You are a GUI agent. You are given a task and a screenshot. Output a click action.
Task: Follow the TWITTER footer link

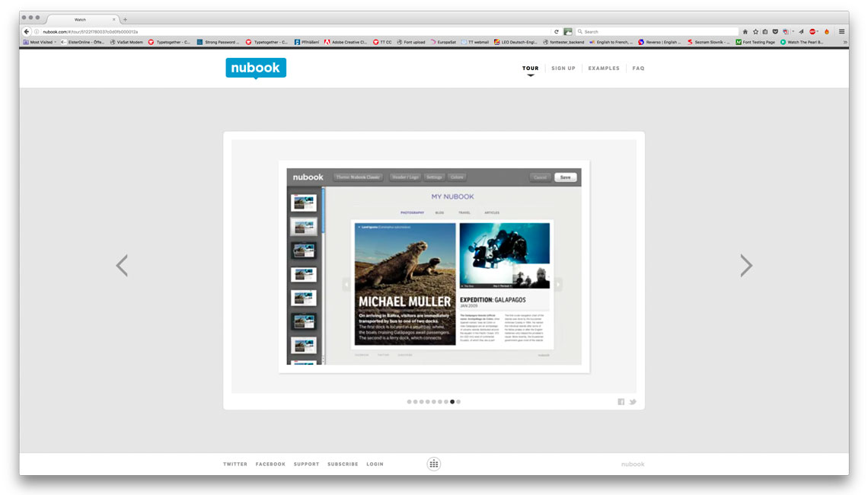[x=235, y=464]
